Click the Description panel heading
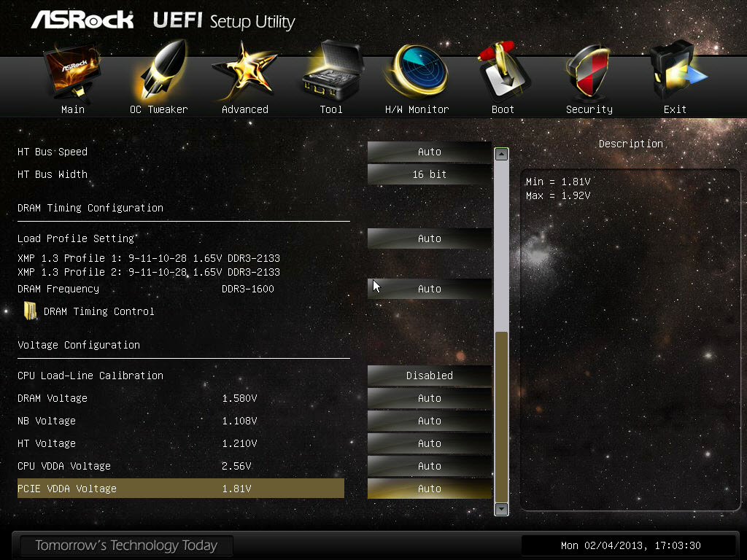The height and width of the screenshot is (560, 747). (x=631, y=144)
